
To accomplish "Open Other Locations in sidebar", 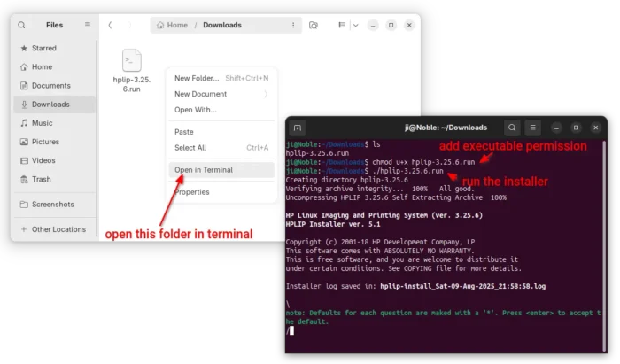I will tap(58, 229).
